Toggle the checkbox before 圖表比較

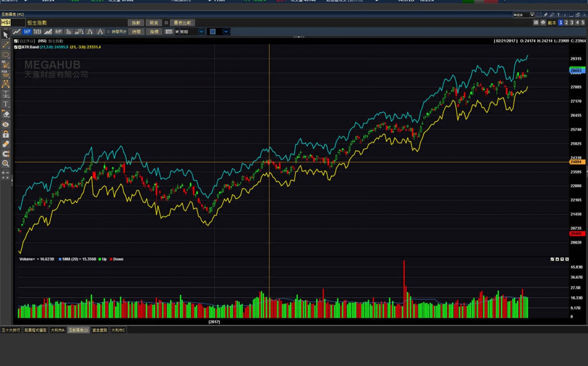coord(166,23)
